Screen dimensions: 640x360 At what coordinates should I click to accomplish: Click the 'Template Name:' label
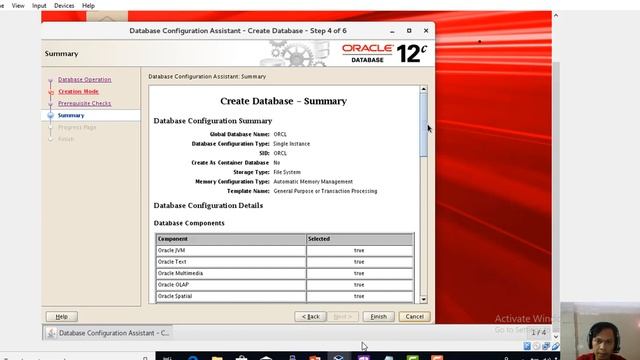(x=248, y=191)
